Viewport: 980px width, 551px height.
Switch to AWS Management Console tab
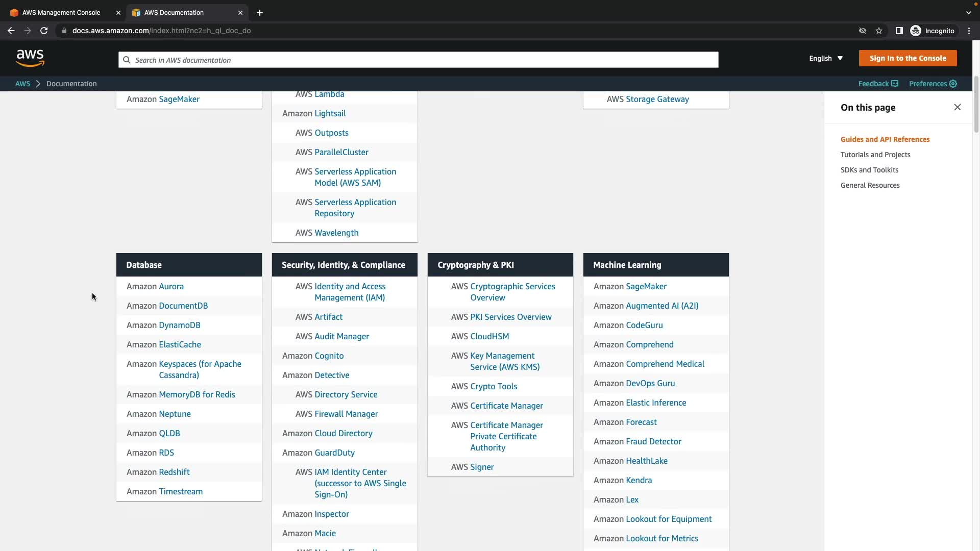tap(61, 12)
